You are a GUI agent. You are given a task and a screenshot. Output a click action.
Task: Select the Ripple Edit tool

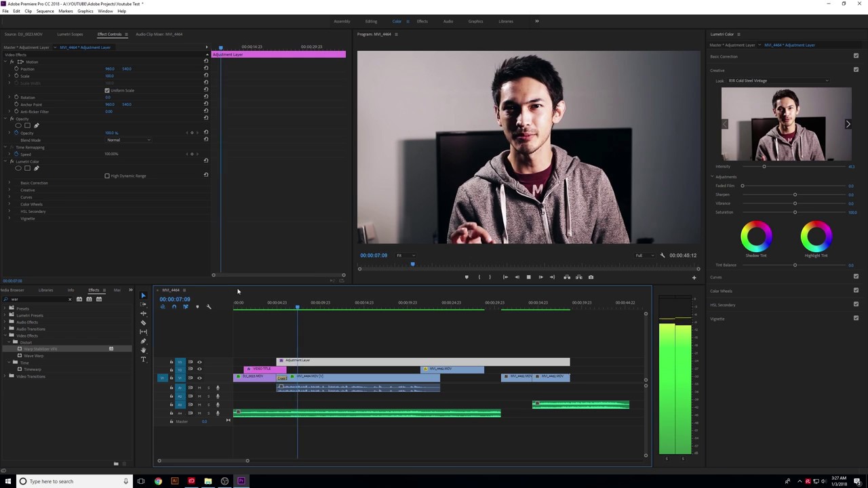[143, 313]
